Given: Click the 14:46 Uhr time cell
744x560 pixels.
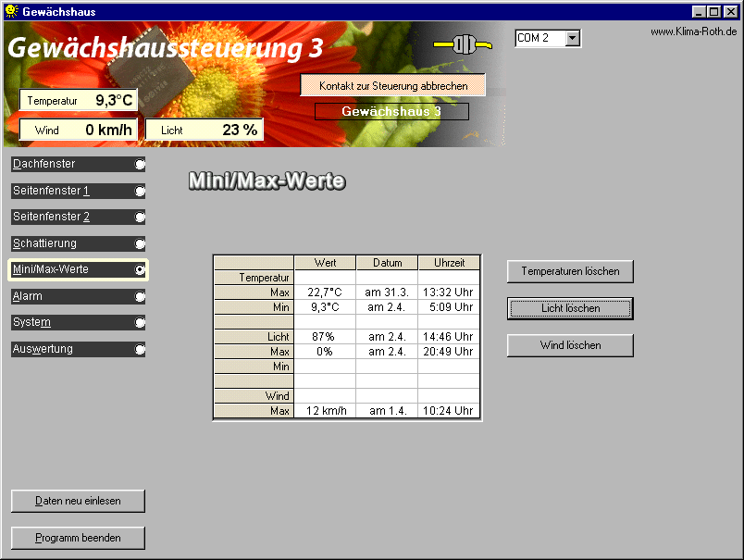Looking at the screenshot, I should pyautogui.click(x=450, y=337).
